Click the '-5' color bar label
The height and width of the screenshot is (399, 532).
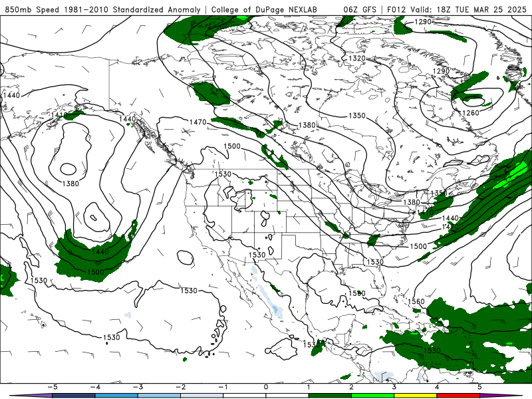52,387
